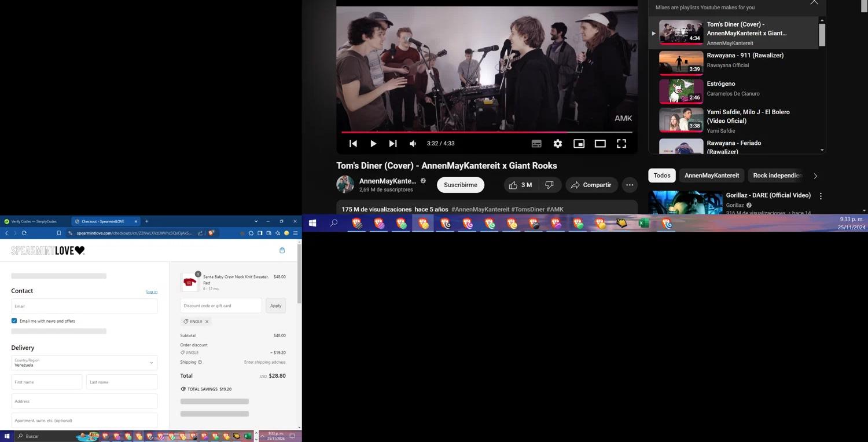The width and height of the screenshot is (868, 442).
Task: Focus the Email input field
Action: coord(84,306)
